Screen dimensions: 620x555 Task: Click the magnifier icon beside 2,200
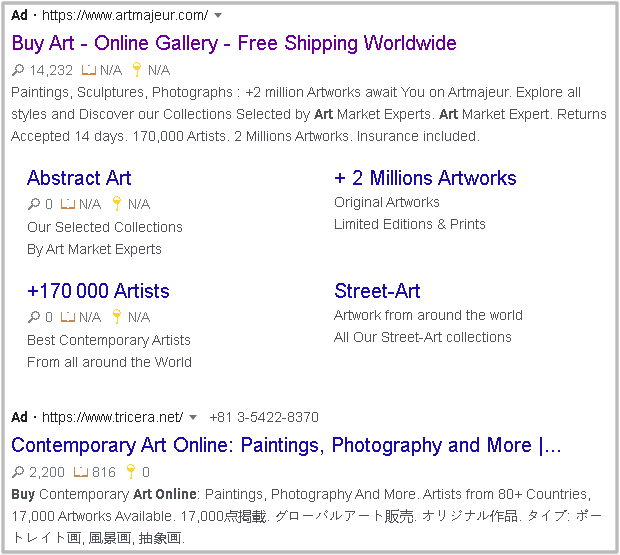[18, 472]
